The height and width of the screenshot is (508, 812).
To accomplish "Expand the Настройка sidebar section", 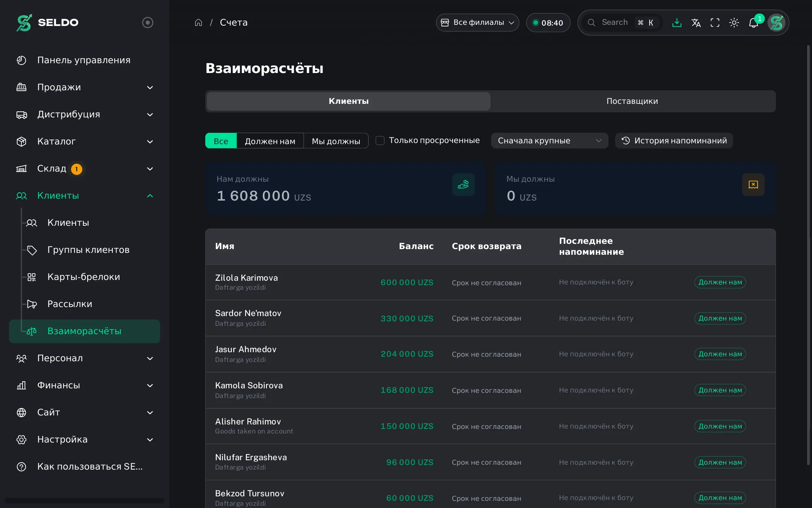I will (x=85, y=440).
